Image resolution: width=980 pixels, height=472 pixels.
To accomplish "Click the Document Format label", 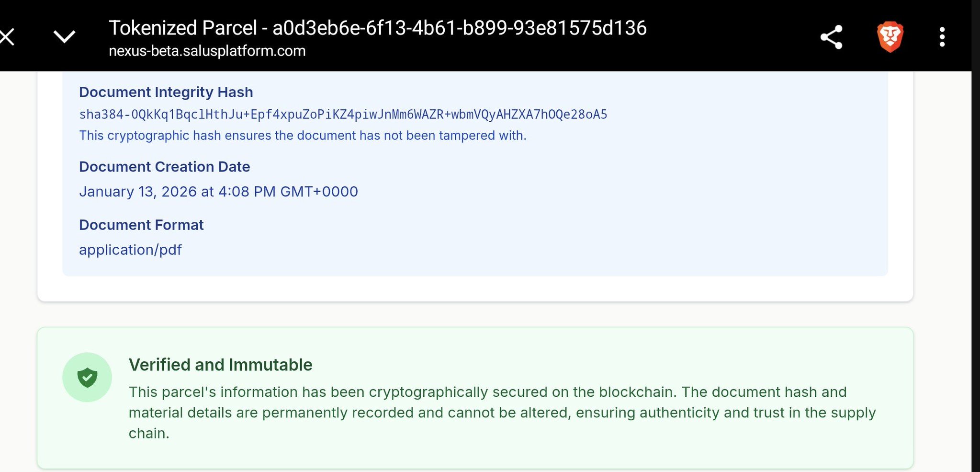I will [141, 225].
